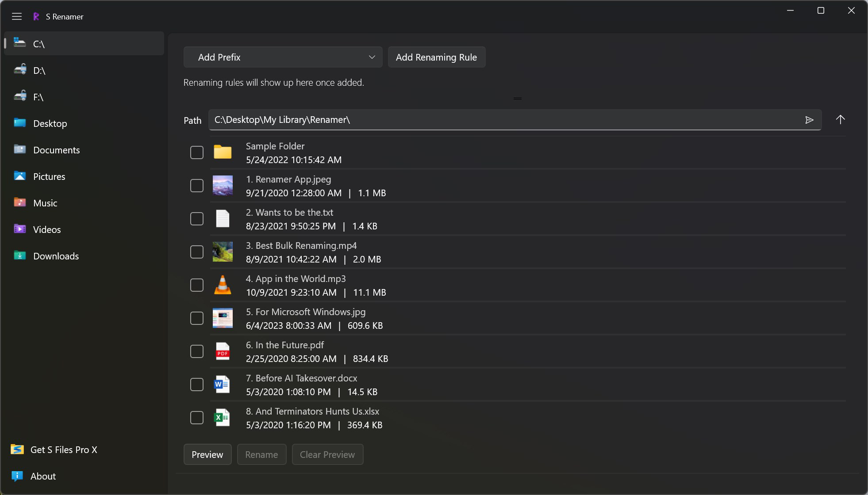Navigate up a folder with the up-arrow icon
868x495 pixels.
point(840,120)
